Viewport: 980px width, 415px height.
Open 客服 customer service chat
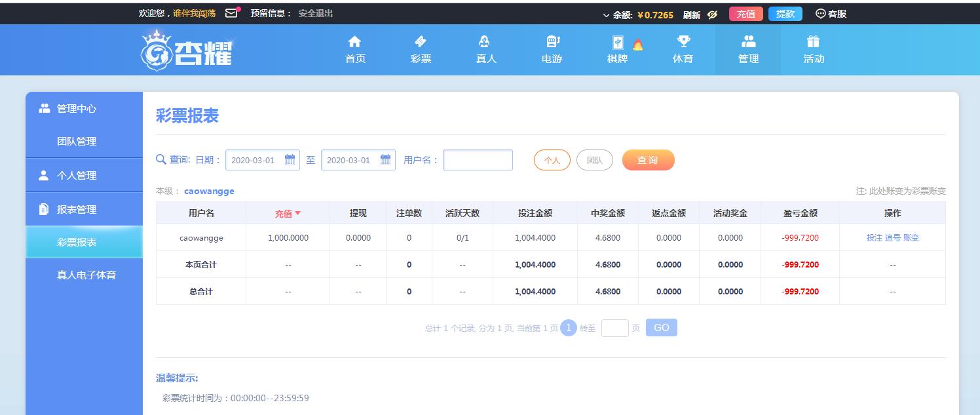831,14
